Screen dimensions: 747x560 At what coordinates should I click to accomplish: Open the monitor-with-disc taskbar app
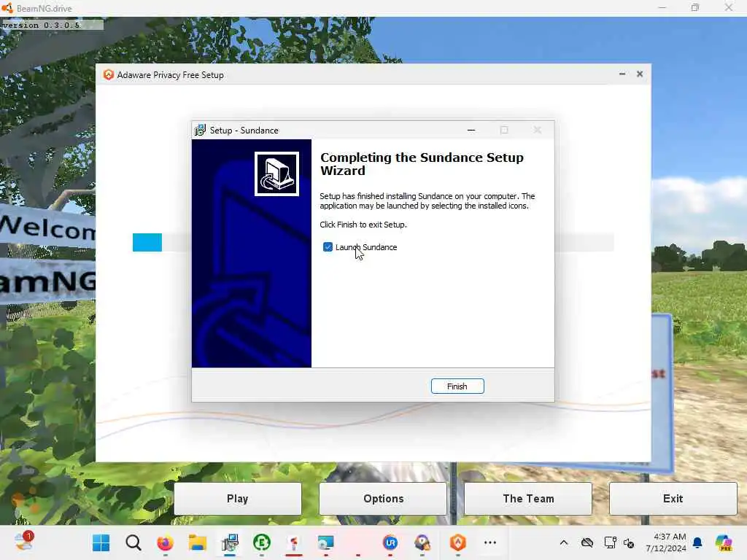(x=326, y=542)
